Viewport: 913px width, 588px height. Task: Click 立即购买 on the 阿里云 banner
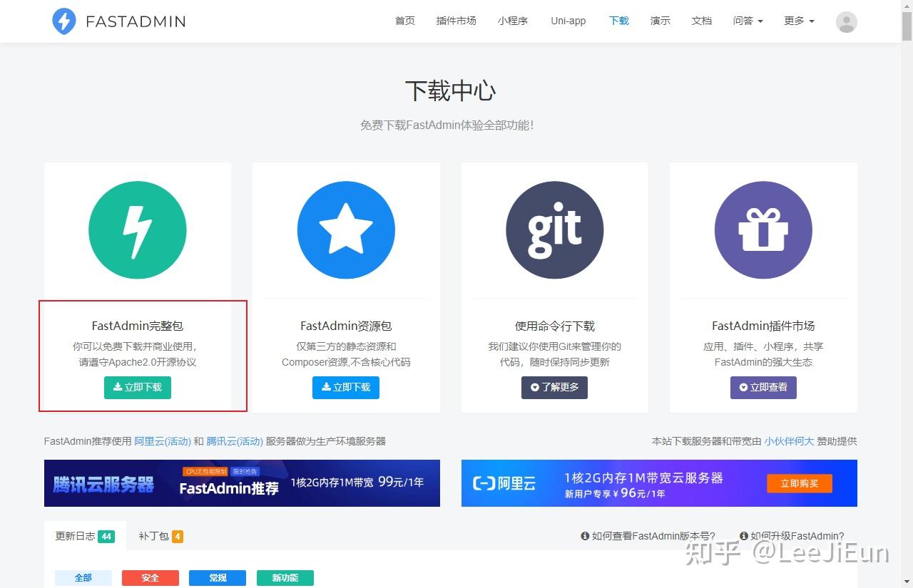click(800, 483)
